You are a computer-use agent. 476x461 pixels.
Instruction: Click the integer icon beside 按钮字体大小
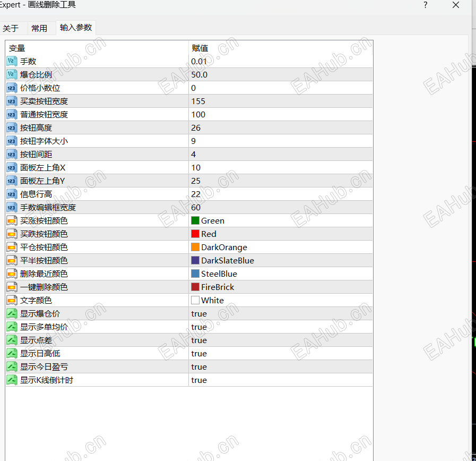pyautogui.click(x=12, y=141)
